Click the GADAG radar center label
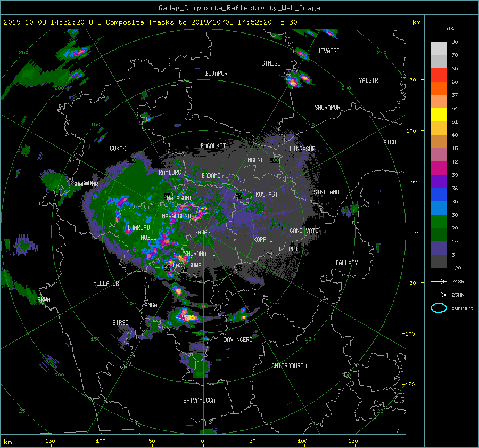 click(202, 232)
